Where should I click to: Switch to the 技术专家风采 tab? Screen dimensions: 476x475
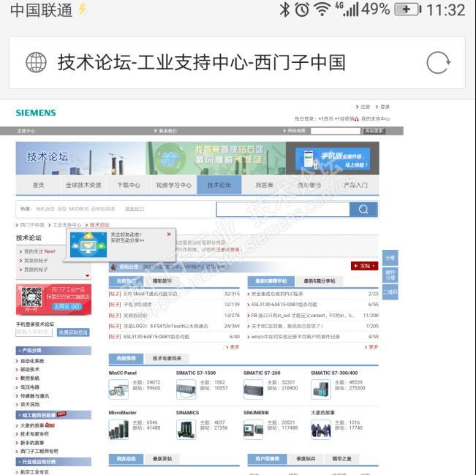[x=167, y=359]
